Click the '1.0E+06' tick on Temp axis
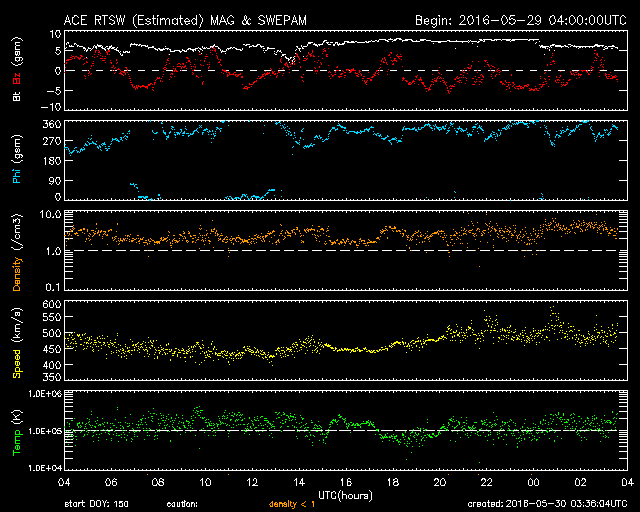This screenshot has height=512, width=640. coord(45,394)
